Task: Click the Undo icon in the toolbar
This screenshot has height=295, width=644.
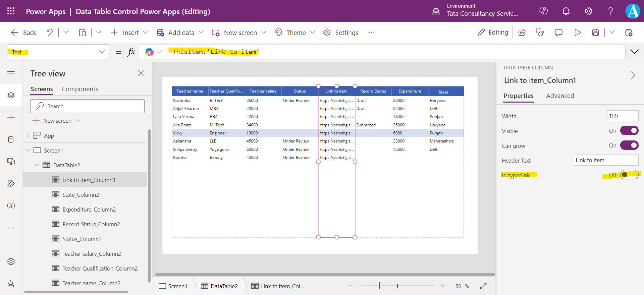Action: pyautogui.click(x=50, y=33)
